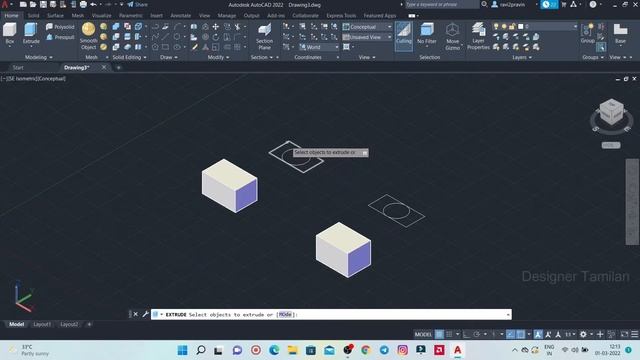The image size is (640, 360).
Task: Click the Share button
Action: pyautogui.click(x=138, y=4)
